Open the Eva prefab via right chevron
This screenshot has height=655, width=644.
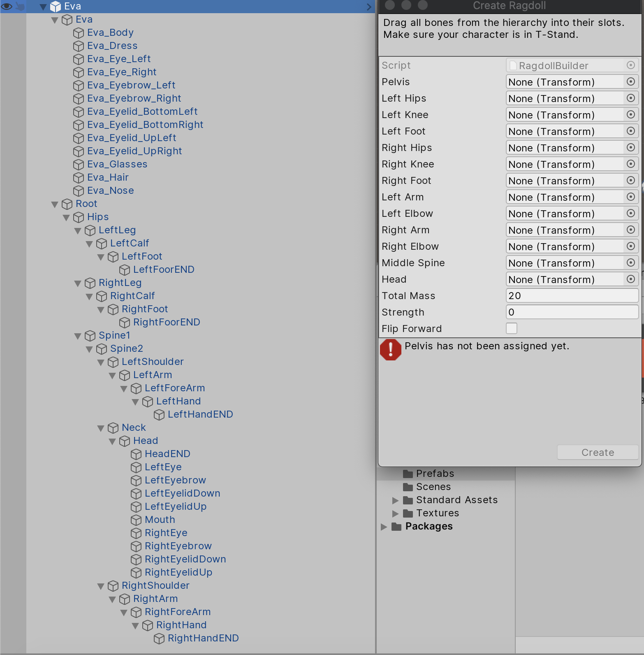tap(369, 7)
